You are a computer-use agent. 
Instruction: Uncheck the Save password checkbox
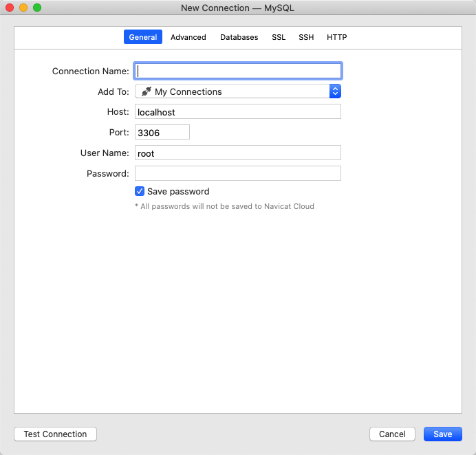140,191
